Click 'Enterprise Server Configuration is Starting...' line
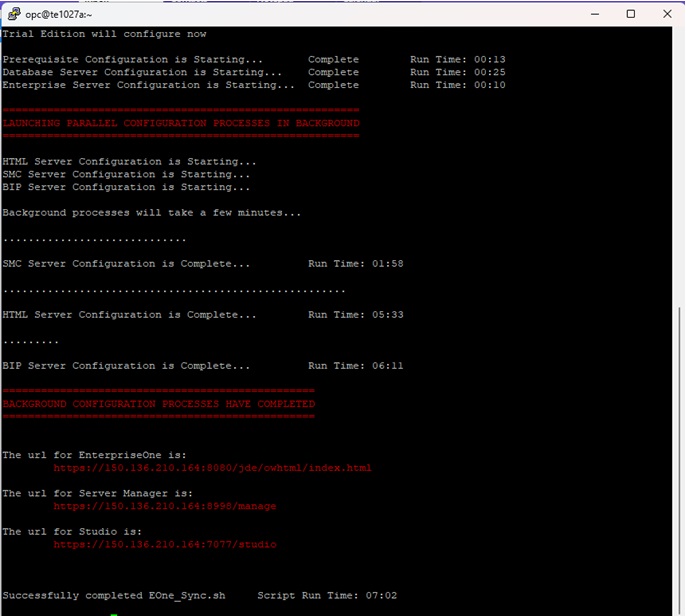The height and width of the screenshot is (616, 686). coord(148,85)
